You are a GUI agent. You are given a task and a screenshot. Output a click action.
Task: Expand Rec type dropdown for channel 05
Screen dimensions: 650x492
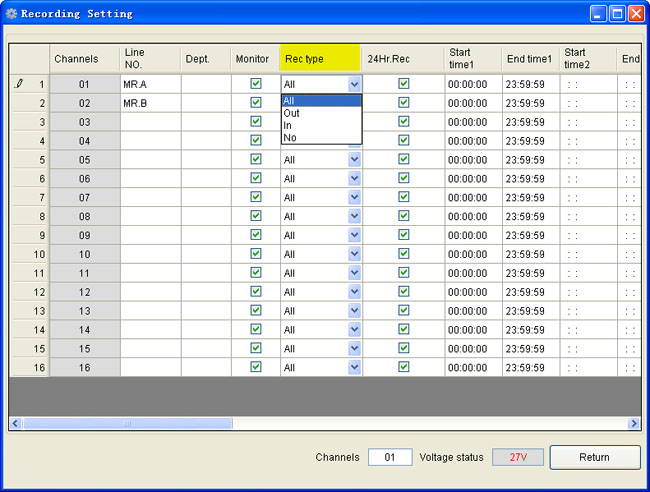pyautogui.click(x=354, y=160)
